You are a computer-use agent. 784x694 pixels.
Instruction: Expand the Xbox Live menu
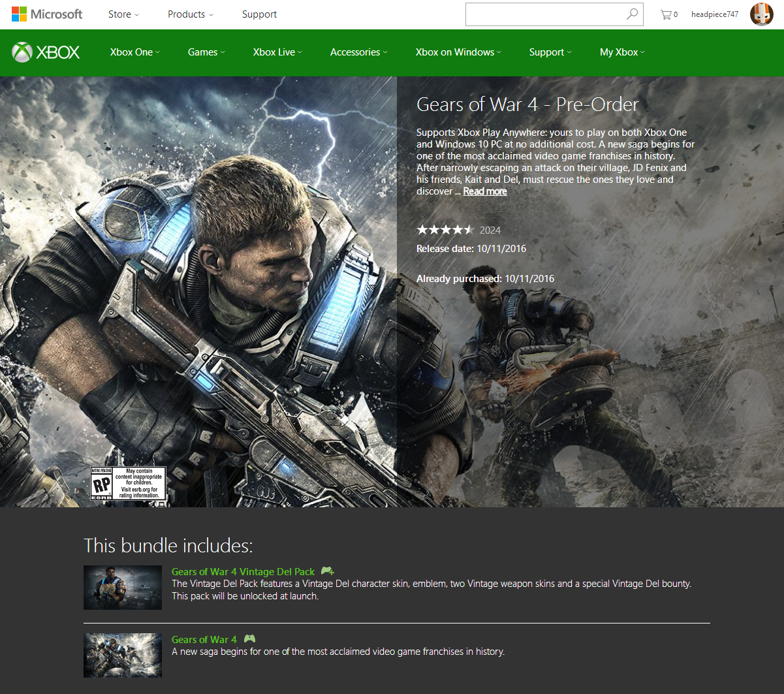[277, 52]
